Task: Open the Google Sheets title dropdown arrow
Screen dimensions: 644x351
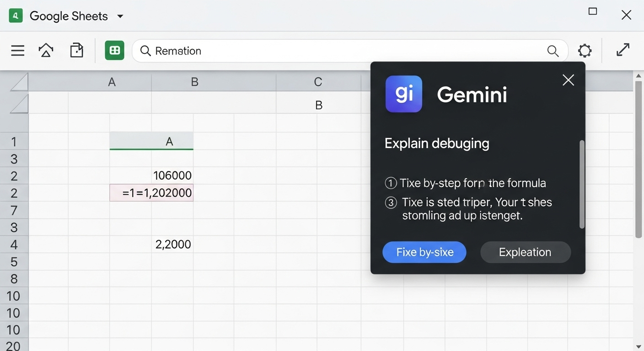Action: coord(120,16)
